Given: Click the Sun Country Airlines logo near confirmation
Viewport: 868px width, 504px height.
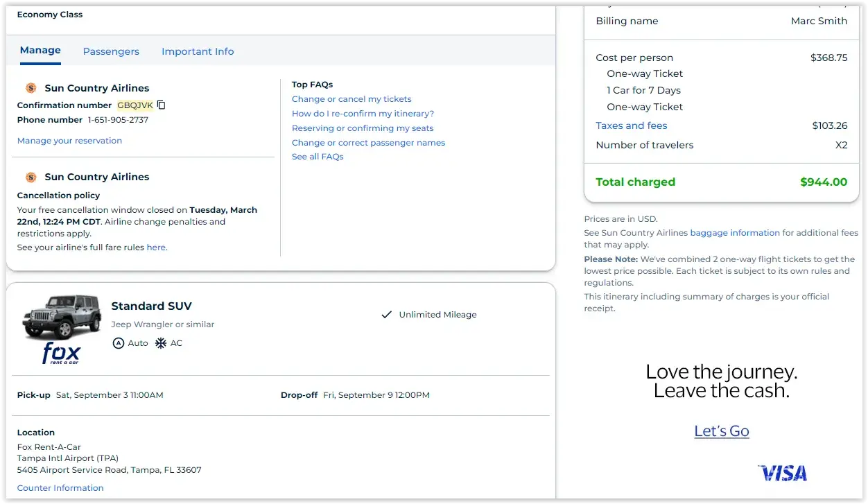Looking at the screenshot, I should pyautogui.click(x=31, y=88).
